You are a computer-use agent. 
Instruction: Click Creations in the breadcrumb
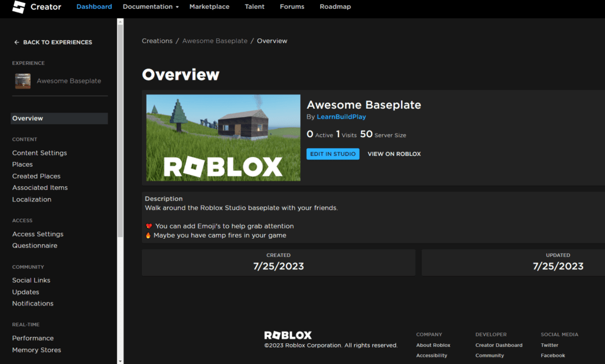click(157, 41)
